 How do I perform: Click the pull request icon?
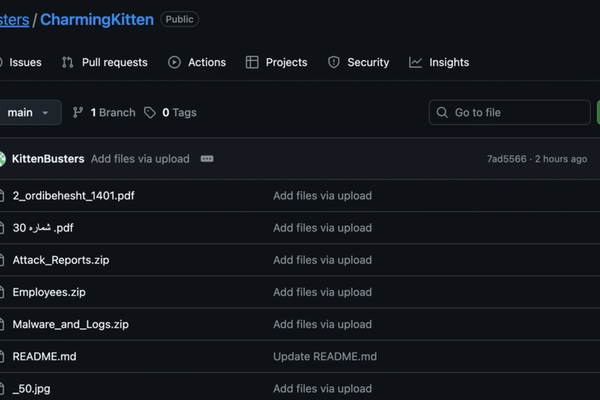68,62
